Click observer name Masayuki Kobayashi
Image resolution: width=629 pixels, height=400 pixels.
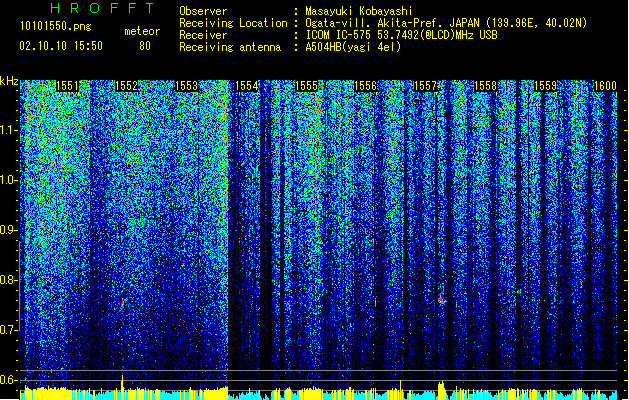(359, 11)
